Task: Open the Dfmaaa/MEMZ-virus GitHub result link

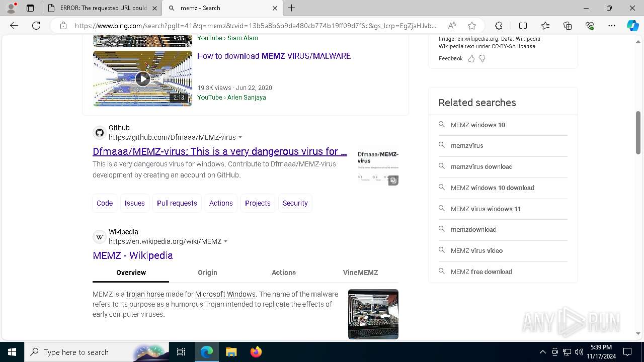Action: (220, 151)
